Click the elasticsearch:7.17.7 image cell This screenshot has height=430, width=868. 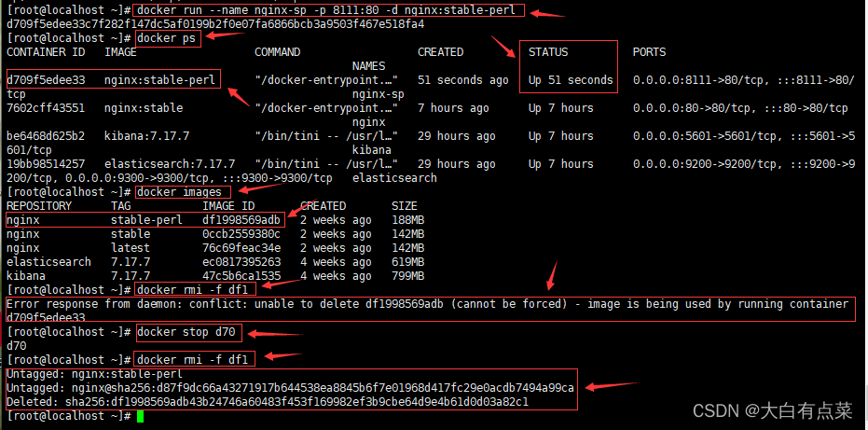click(x=170, y=164)
